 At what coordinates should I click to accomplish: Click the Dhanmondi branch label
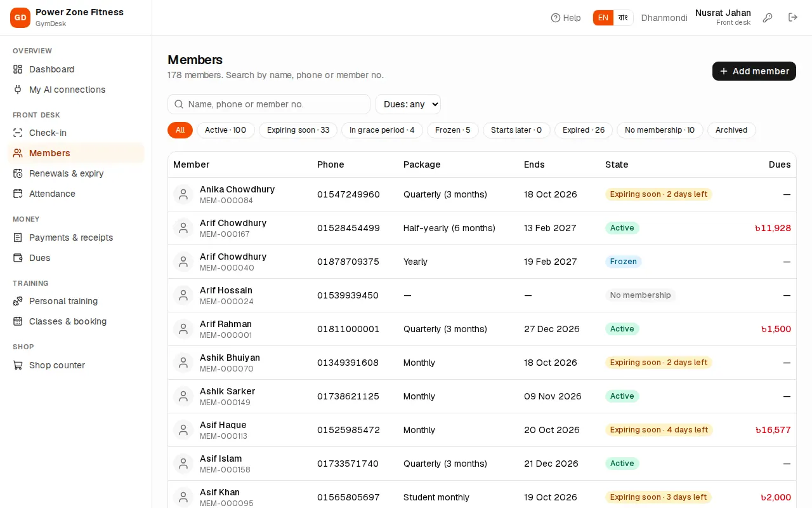click(664, 18)
